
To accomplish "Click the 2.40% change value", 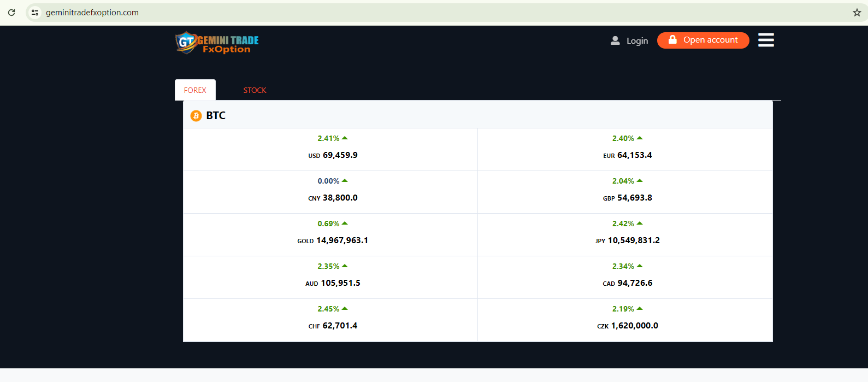I will tap(623, 138).
